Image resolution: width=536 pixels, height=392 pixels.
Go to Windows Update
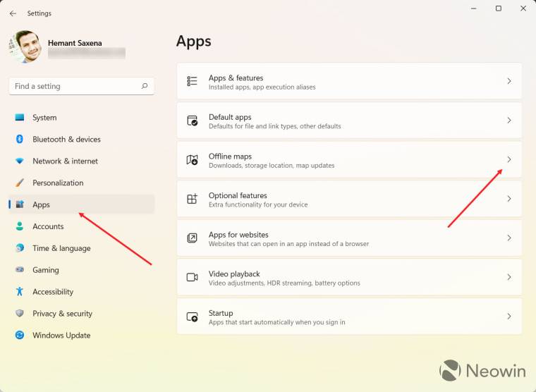(x=81, y=335)
